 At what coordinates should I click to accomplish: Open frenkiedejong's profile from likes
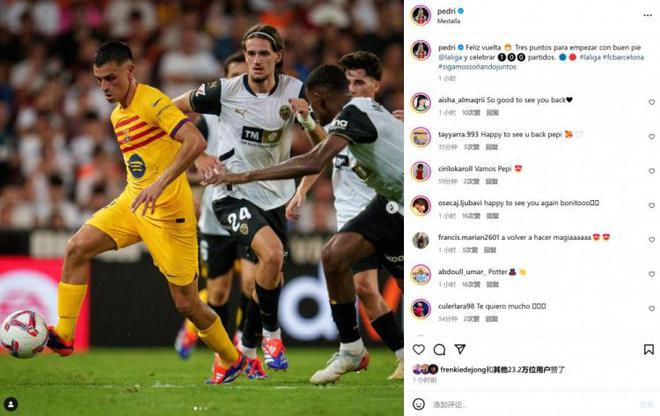pyautogui.click(x=463, y=370)
